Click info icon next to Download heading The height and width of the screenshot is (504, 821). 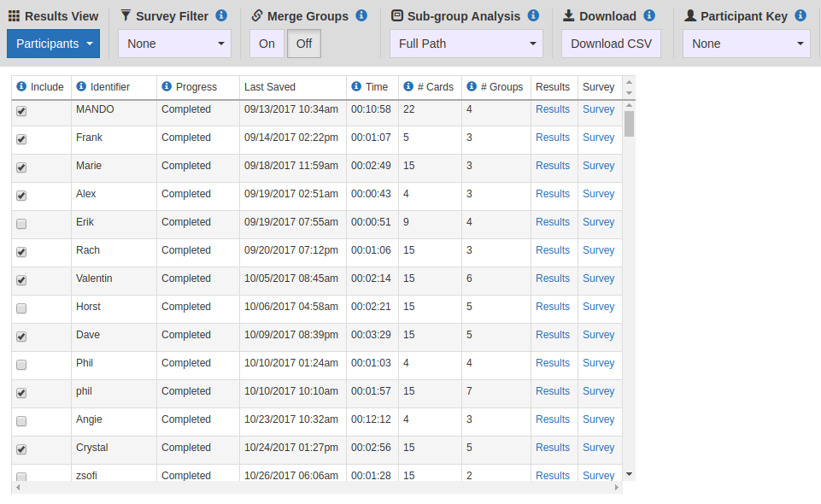[x=649, y=15]
